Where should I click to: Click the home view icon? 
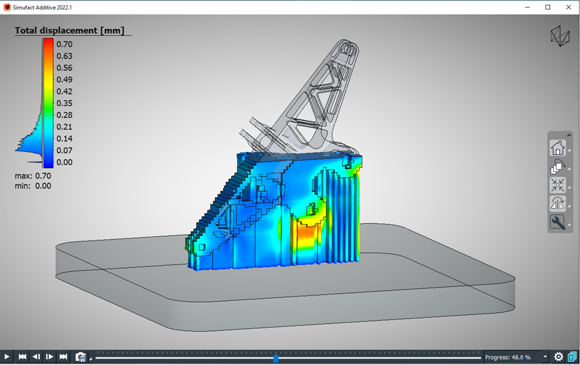(x=557, y=148)
